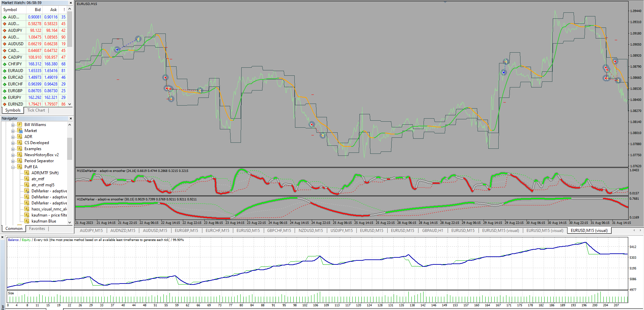
Task: Click the NewsHistoryBox v2 icon
Action: point(20,155)
